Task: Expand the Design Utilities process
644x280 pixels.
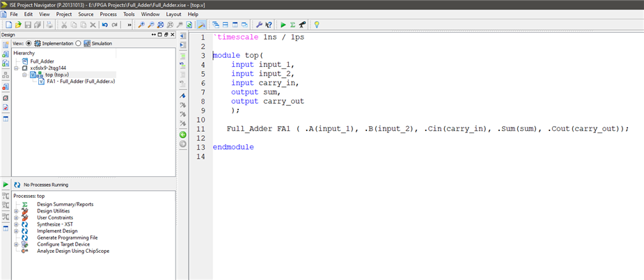Action: click(17, 211)
